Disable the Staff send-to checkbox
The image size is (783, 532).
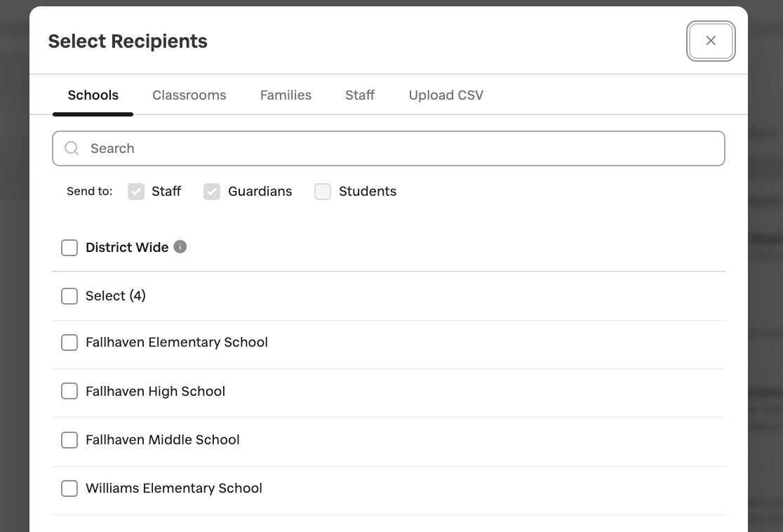click(x=136, y=191)
